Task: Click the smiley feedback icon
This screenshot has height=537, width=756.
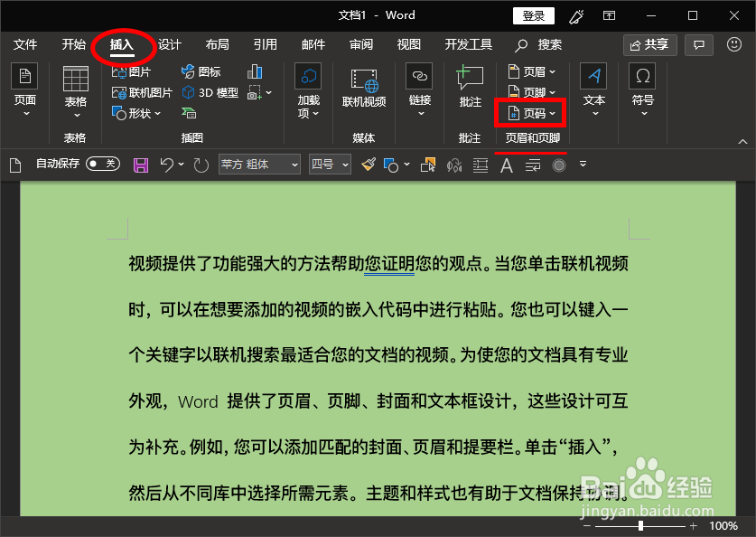Action: click(x=733, y=45)
